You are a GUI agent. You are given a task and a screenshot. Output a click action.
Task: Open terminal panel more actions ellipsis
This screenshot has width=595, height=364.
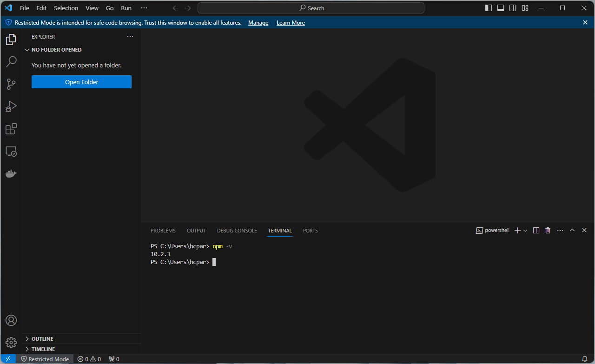(x=560, y=230)
